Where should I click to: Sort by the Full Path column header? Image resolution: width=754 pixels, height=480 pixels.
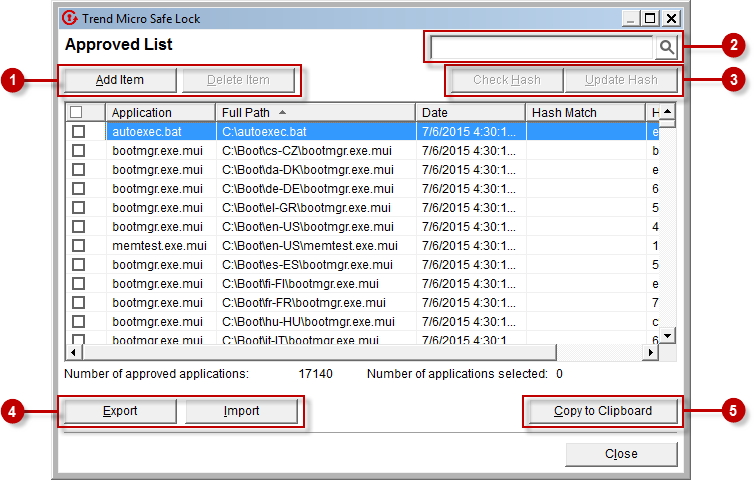tap(315, 113)
